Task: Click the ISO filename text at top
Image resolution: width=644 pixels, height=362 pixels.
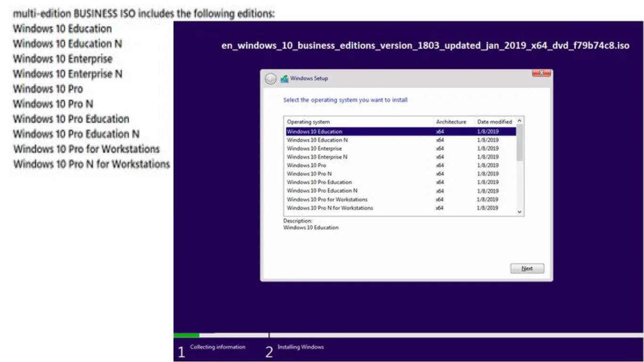Action: [425, 46]
